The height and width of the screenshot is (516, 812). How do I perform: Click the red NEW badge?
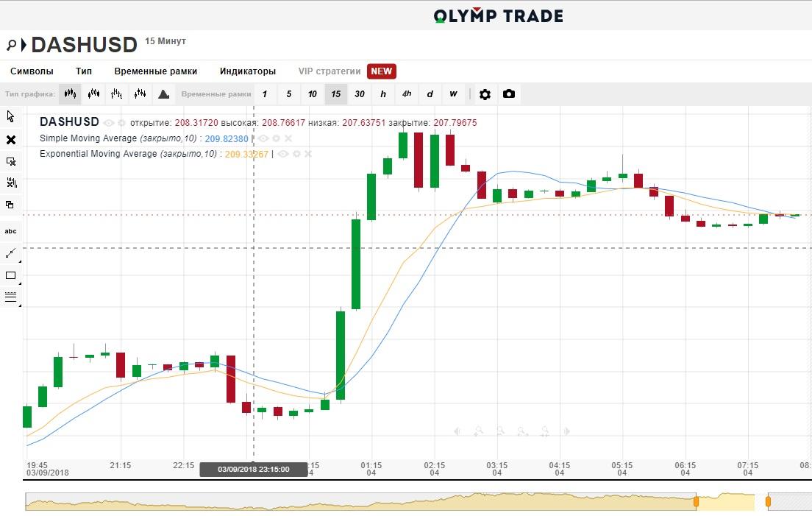[382, 71]
